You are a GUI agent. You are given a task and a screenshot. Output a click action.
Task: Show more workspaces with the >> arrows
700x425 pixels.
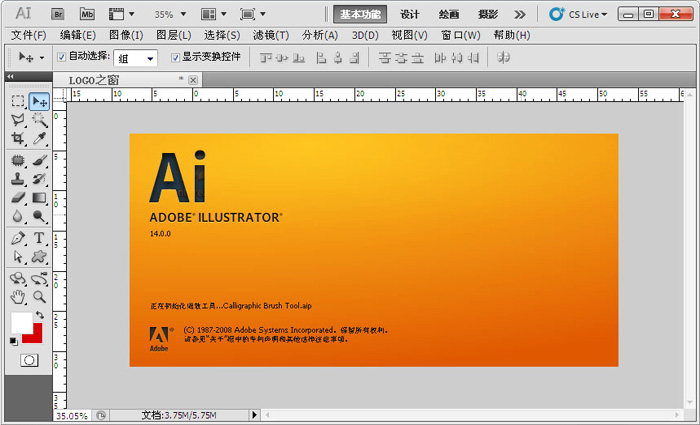tap(520, 15)
